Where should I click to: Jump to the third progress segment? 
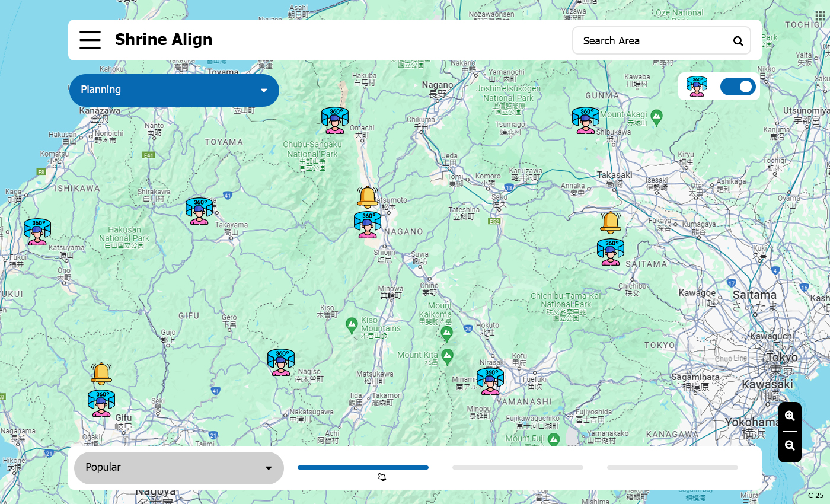(x=672, y=468)
